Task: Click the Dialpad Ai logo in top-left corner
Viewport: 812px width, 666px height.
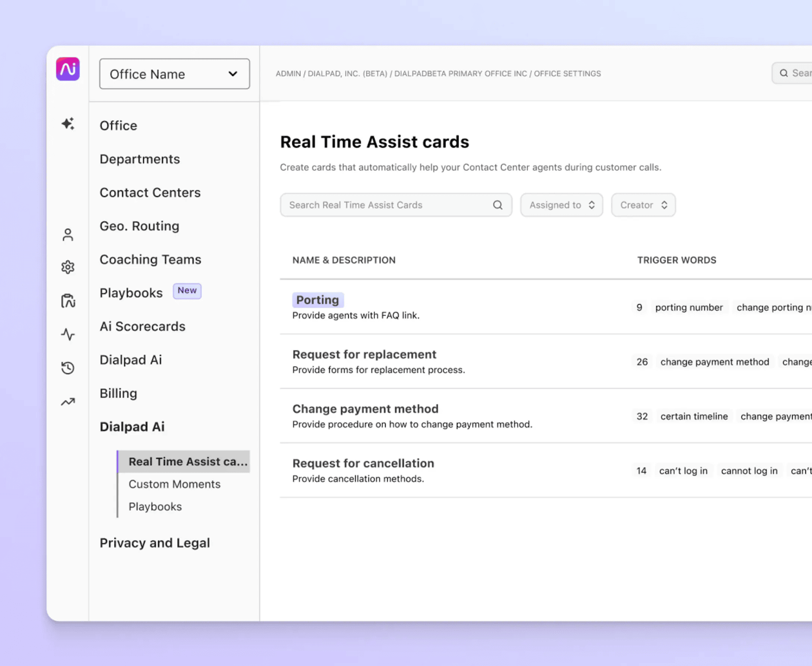Action: (x=68, y=70)
